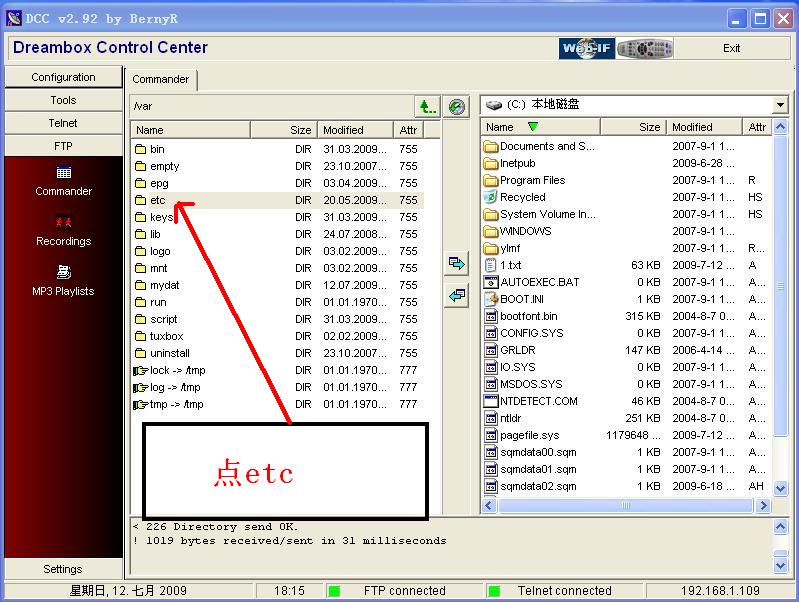Select the NTDETECT.COM file icon

pos(491,401)
